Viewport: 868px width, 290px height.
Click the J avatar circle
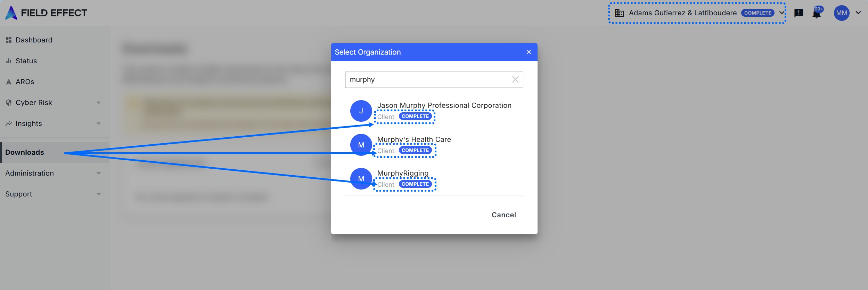point(361,111)
